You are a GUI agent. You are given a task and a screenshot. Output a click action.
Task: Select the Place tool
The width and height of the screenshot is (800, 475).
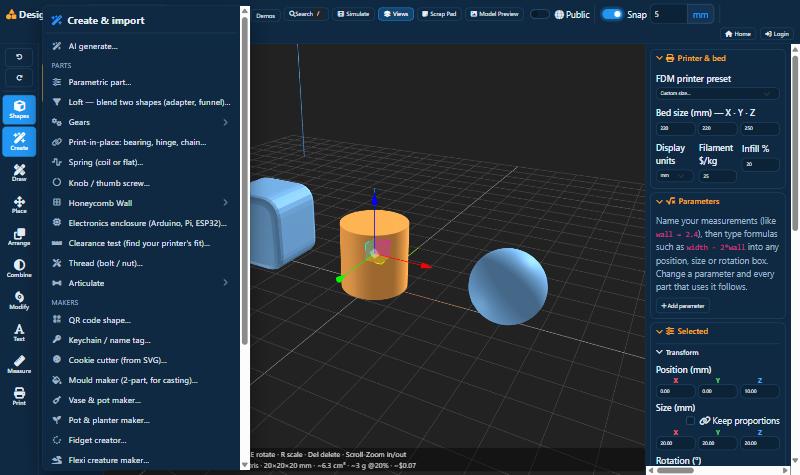[19, 205]
